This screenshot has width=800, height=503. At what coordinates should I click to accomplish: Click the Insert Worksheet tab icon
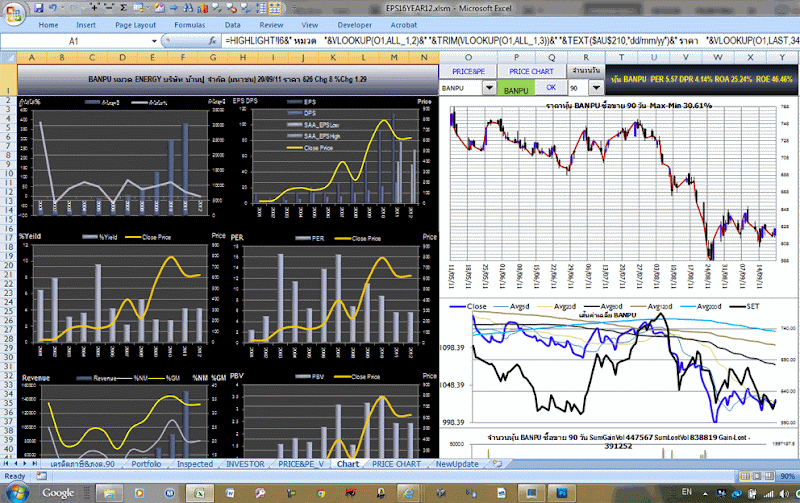point(496,464)
